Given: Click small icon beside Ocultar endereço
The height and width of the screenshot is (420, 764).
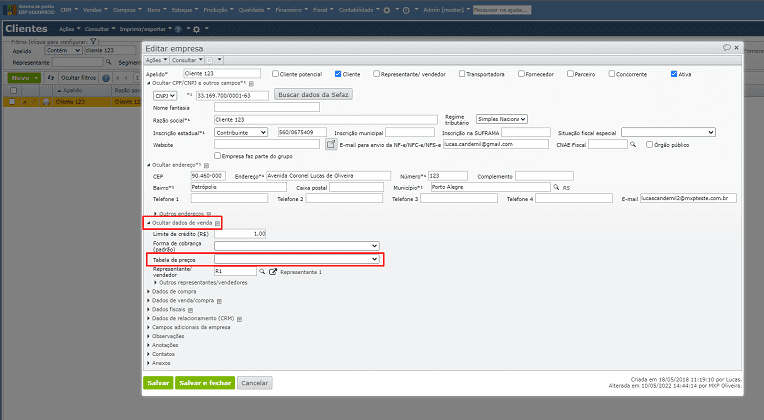Looking at the screenshot, I should click(206, 165).
